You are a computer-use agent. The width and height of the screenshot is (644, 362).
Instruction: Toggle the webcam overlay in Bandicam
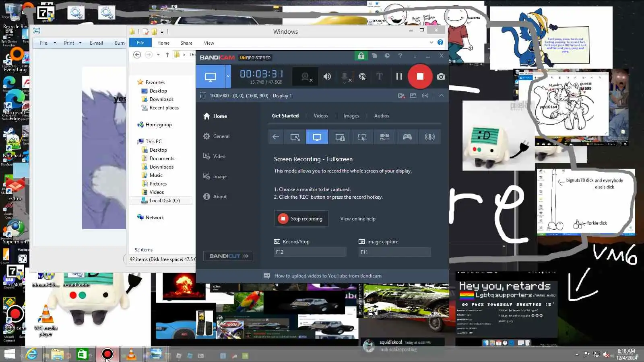click(x=305, y=76)
